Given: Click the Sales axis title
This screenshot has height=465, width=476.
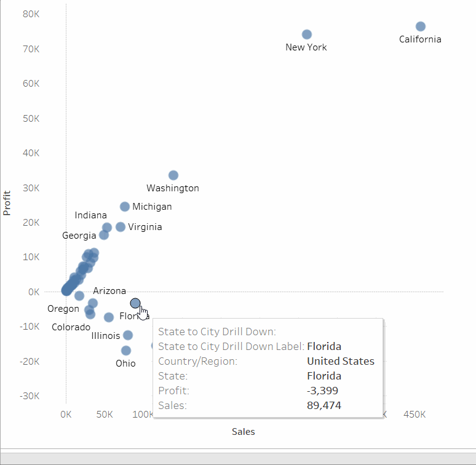Looking at the screenshot, I should (x=243, y=432).
